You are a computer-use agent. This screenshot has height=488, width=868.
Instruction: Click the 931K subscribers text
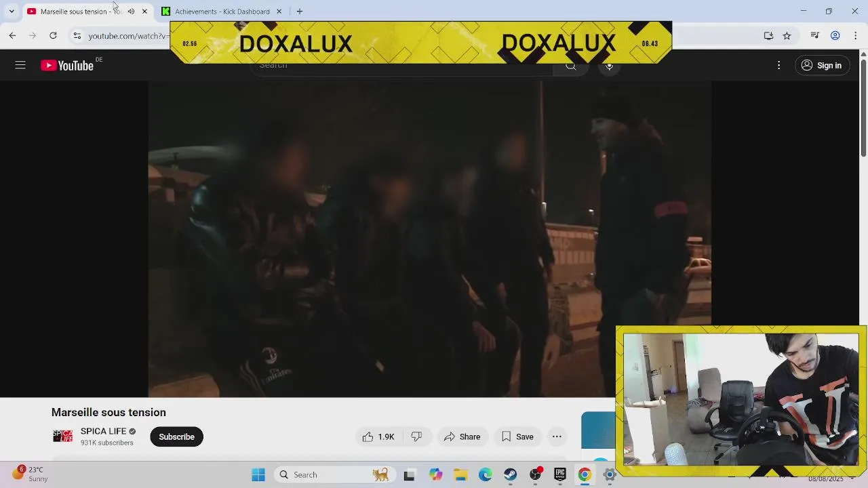click(x=107, y=443)
